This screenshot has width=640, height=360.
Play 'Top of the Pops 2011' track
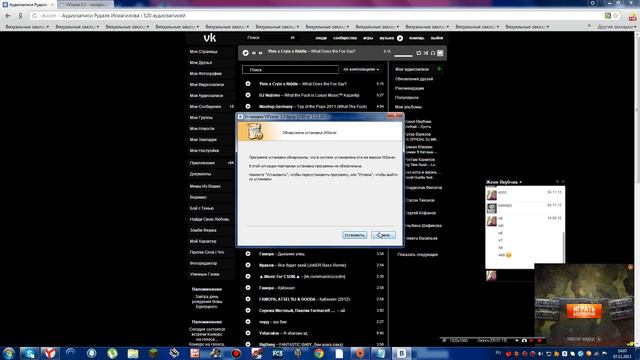248,107
